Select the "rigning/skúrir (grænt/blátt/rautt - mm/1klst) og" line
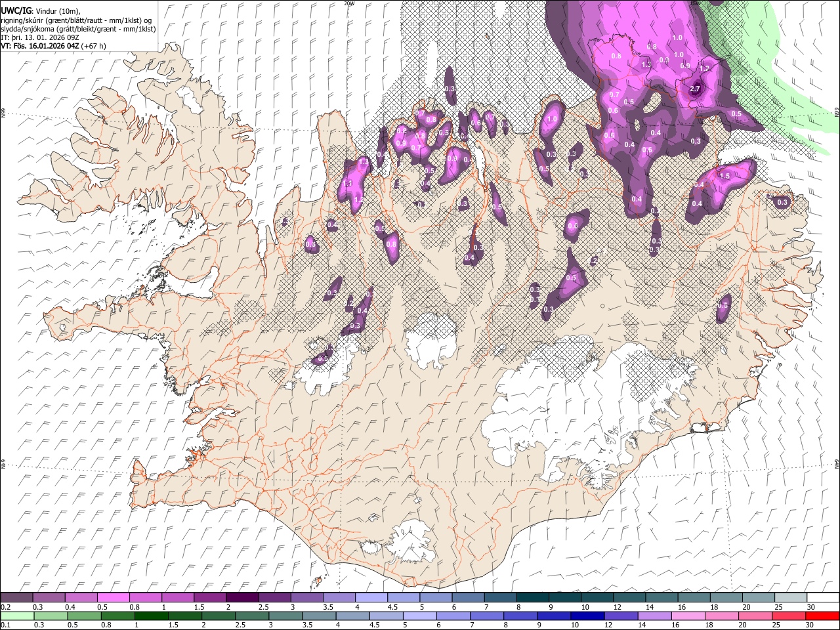The image size is (840, 630). click(77, 20)
